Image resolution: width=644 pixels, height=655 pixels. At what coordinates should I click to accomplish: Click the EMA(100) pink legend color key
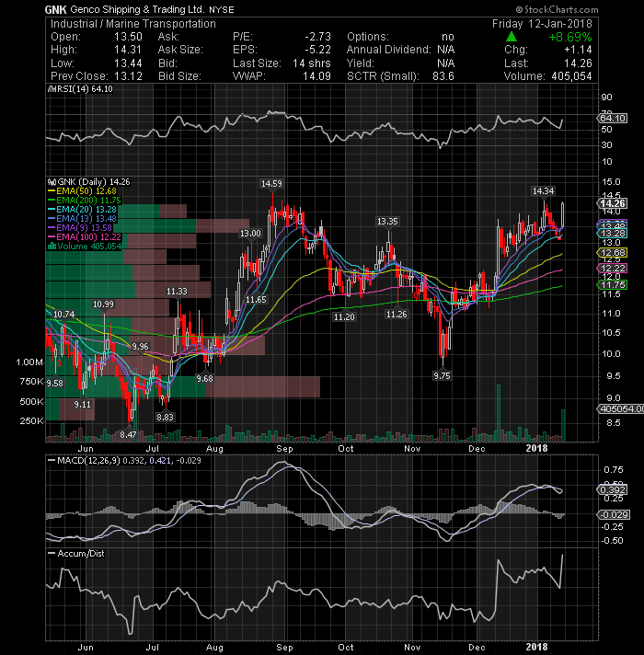click(52, 236)
